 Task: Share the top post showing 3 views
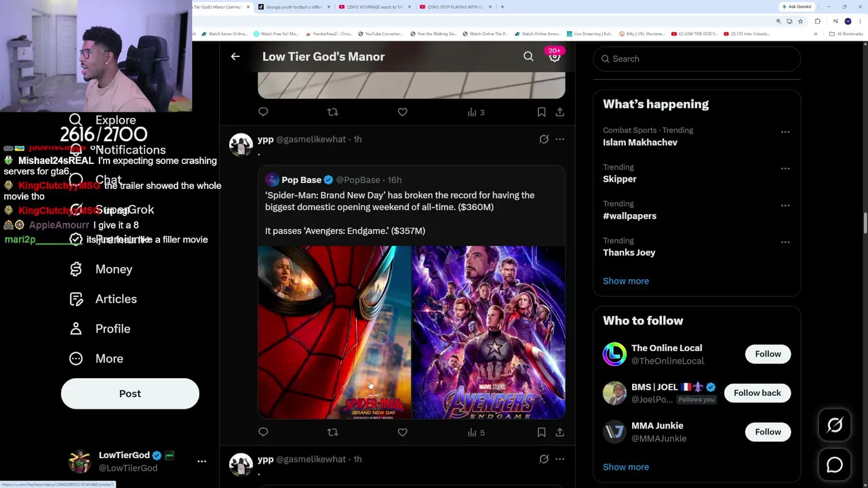(559, 112)
